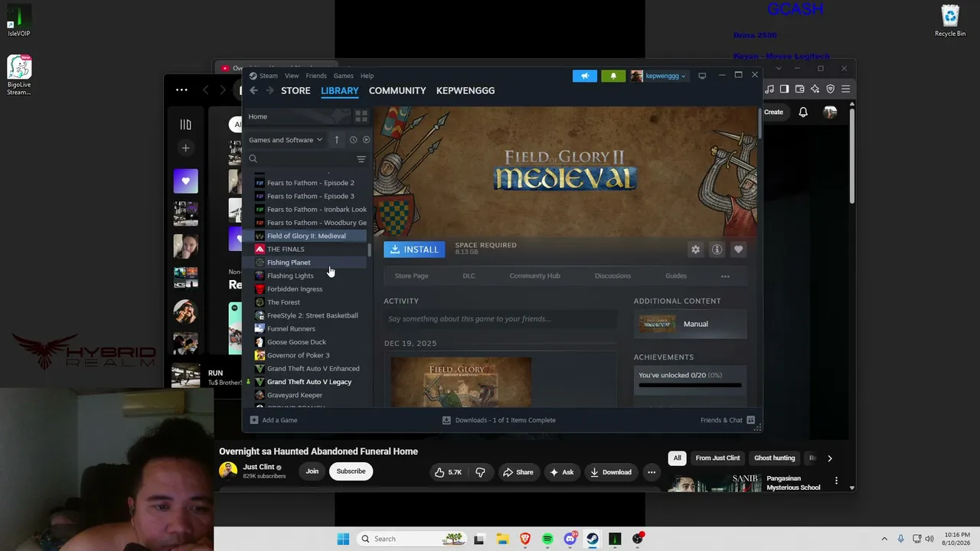The height and width of the screenshot is (551, 980).
Task: Select the LIBRARY tab
Action: click(x=340, y=90)
